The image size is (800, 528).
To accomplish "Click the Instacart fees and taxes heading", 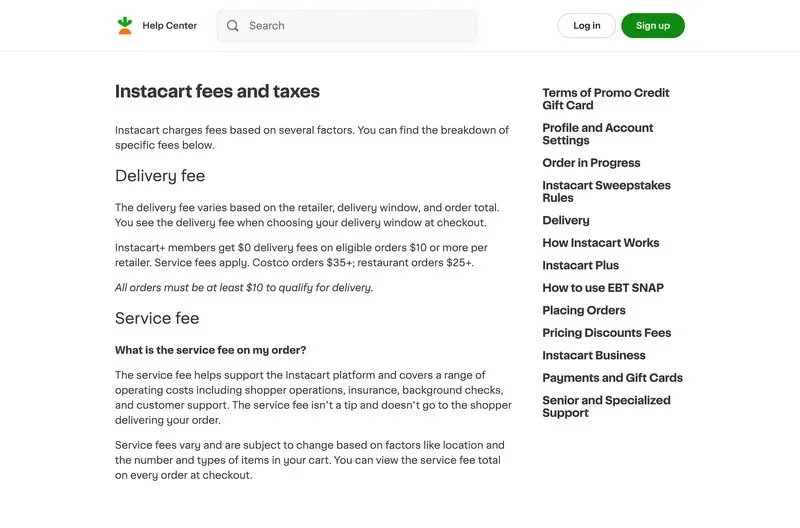I will tap(217, 91).
